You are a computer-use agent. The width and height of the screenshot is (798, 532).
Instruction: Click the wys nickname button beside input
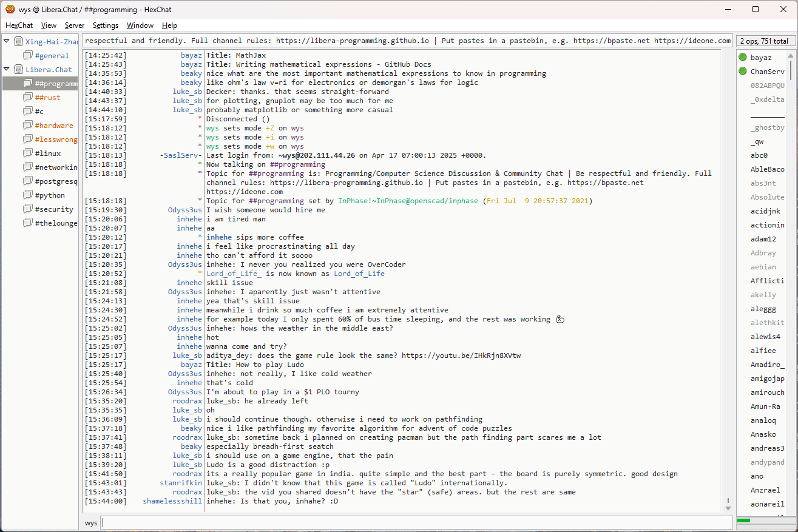point(91,523)
